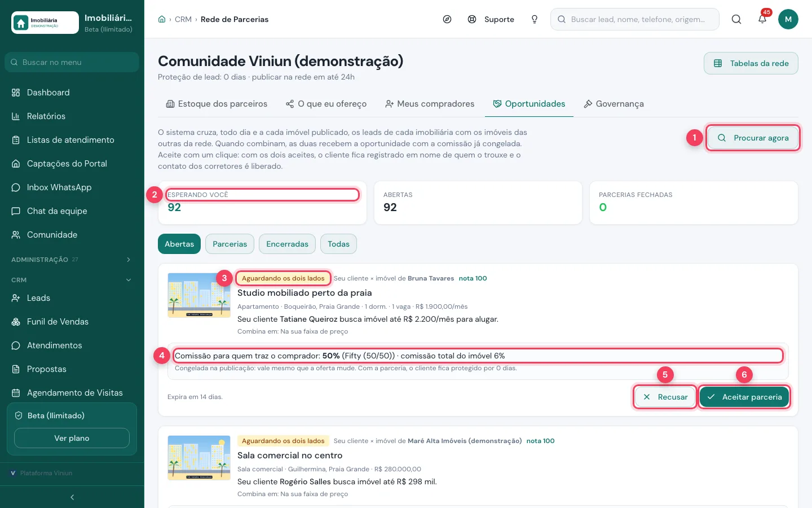Open Chat da equipe
The width and height of the screenshot is (812, 508).
click(72, 211)
